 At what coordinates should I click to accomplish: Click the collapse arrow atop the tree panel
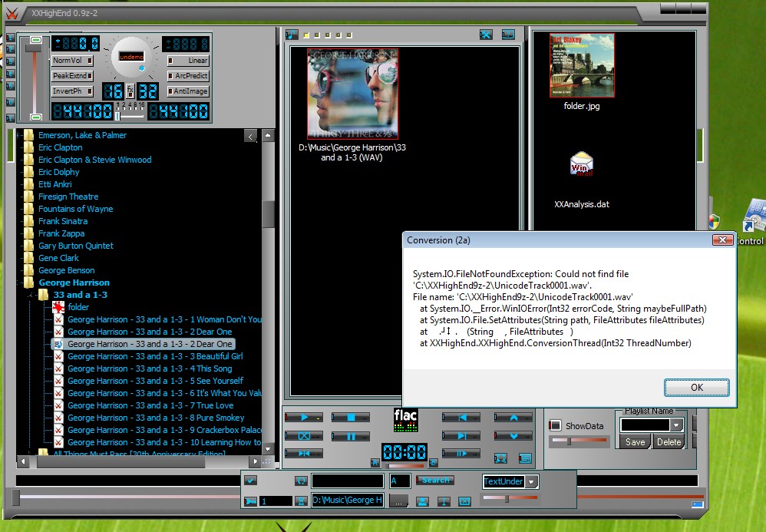tap(251, 137)
